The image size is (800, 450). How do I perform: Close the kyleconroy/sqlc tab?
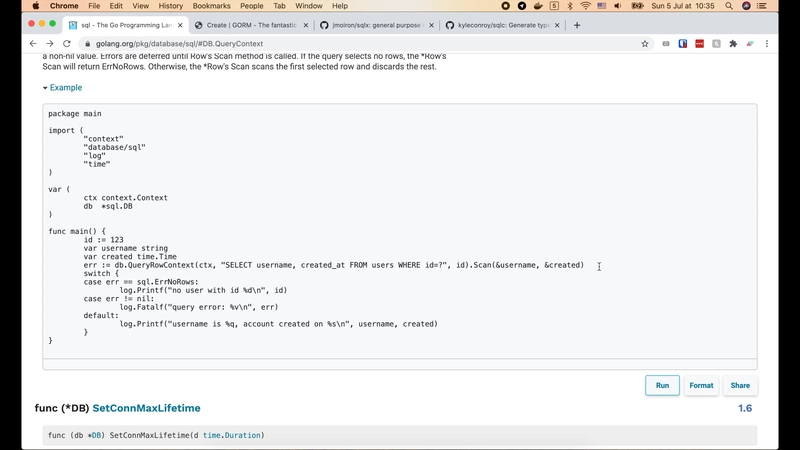click(x=559, y=25)
